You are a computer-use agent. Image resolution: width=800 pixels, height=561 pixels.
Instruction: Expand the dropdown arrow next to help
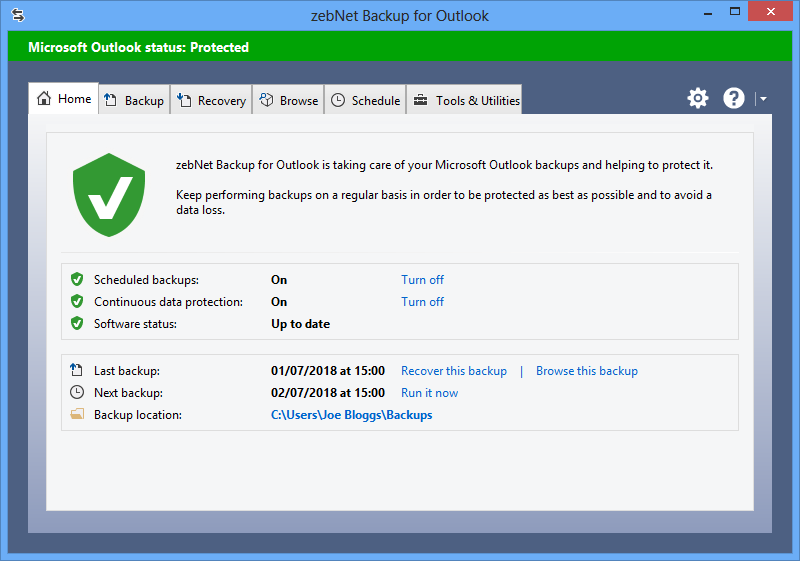763,99
